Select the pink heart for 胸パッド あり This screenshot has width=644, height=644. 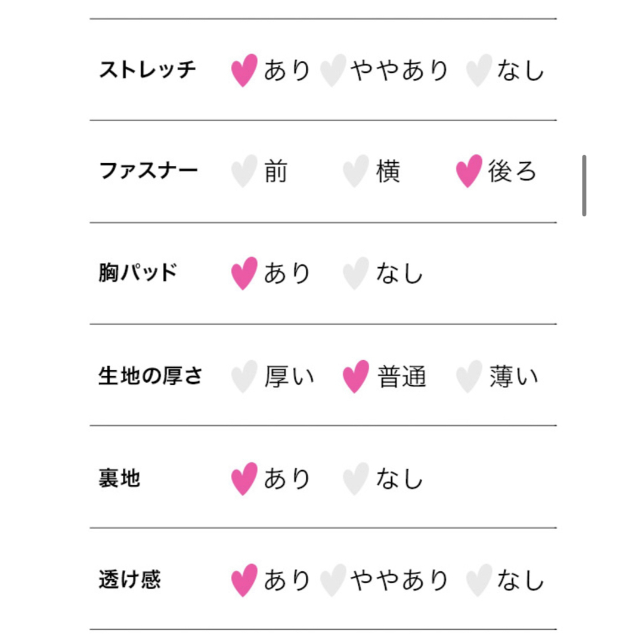click(244, 274)
